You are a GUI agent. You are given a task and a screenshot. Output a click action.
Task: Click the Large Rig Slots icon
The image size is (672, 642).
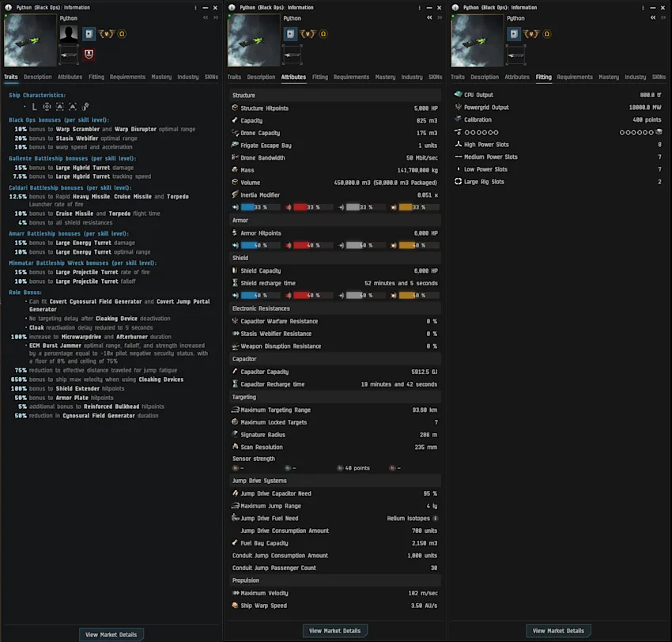[458, 181]
